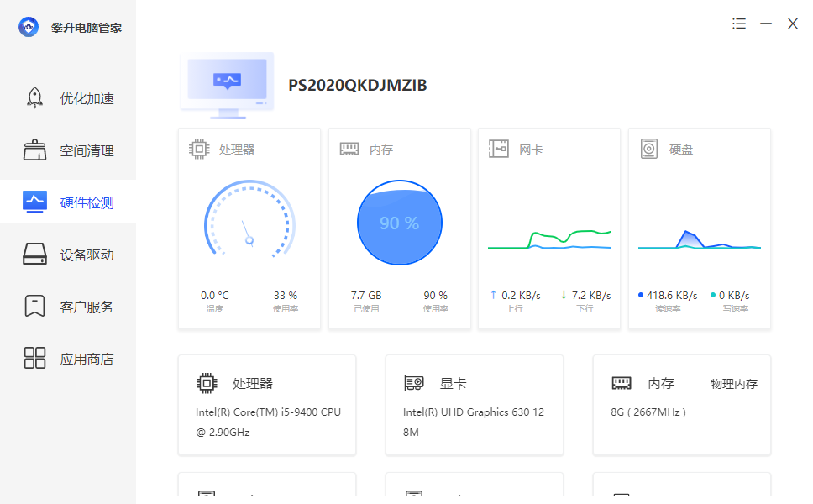Click Intel(R) Core(TM) i5-9400 CPU text

268,412
